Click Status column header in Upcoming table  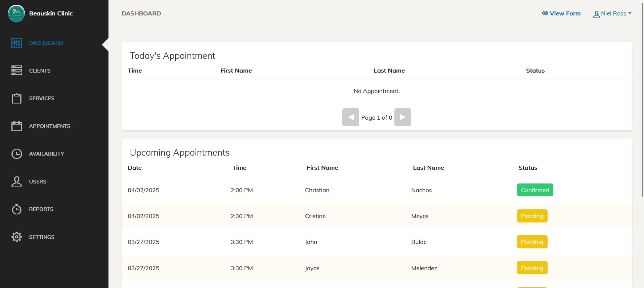click(x=528, y=168)
